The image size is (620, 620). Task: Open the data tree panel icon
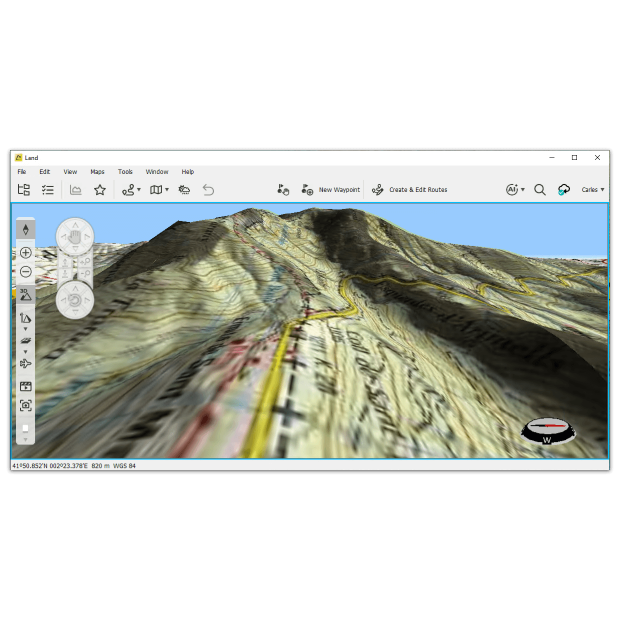coord(24,190)
